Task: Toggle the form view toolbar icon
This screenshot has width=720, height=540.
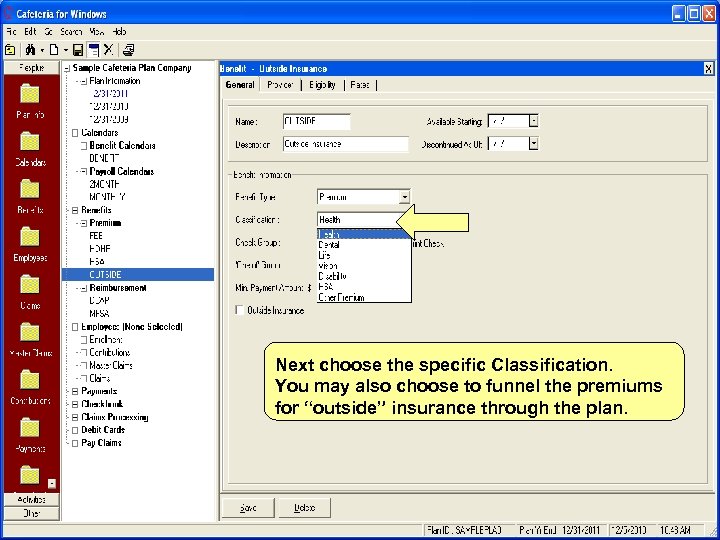Action: click(x=93, y=50)
